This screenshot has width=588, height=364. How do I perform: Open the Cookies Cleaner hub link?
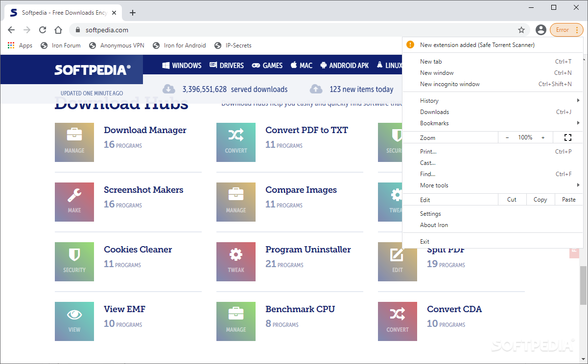[x=138, y=250]
